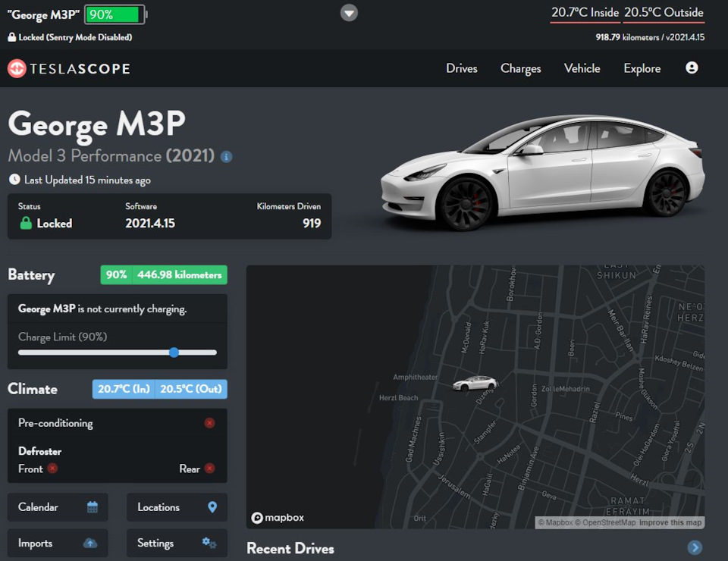Screen dimensions: 728x561
Task: Open the Locations button
Action: [177, 507]
